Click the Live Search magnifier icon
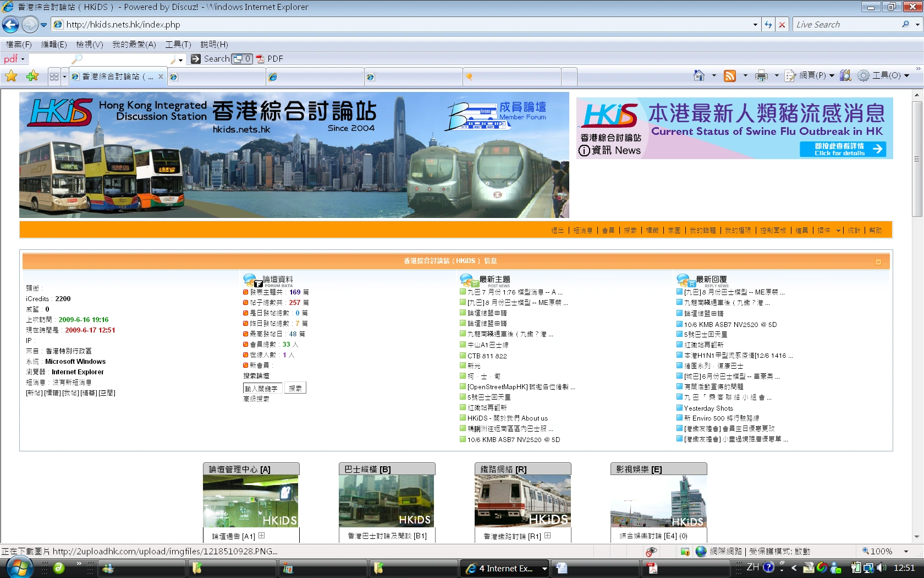Viewport: 924px width, 578px height. point(905,24)
